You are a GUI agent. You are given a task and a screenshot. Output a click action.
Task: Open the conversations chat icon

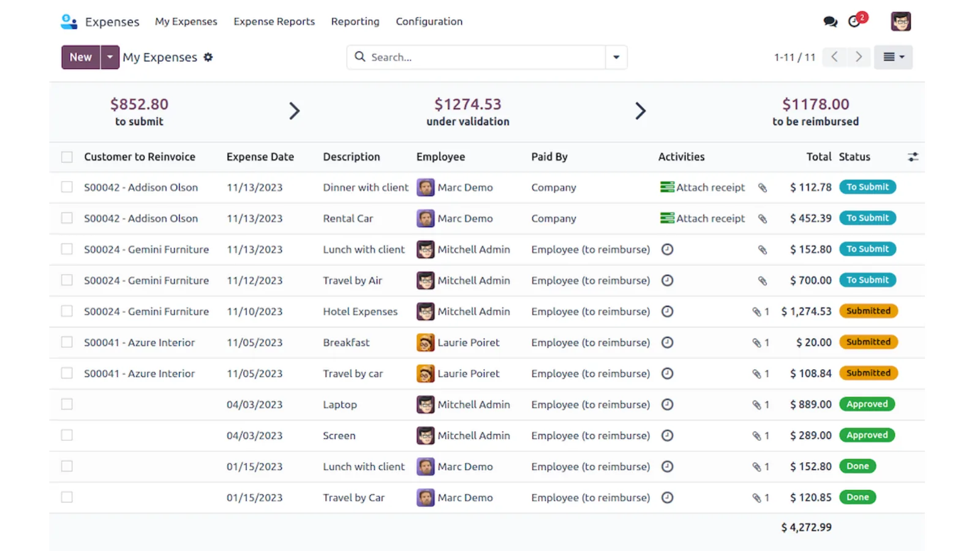pyautogui.click(x=830, y=21)
